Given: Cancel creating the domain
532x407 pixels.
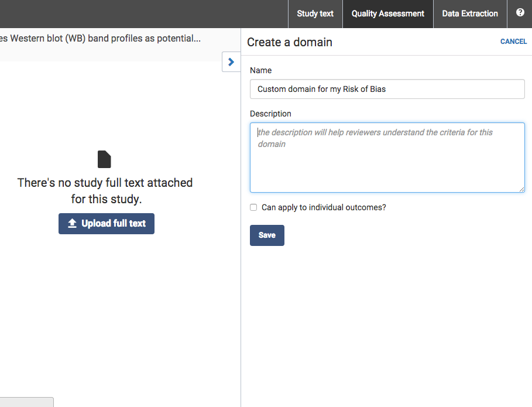Looking at the screenshot, I should 513,42.
